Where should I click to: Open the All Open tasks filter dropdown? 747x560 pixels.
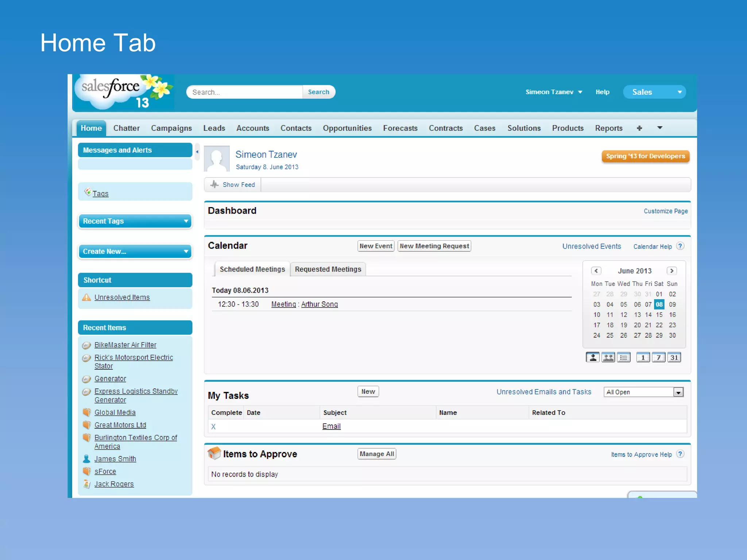pos(643,392)
